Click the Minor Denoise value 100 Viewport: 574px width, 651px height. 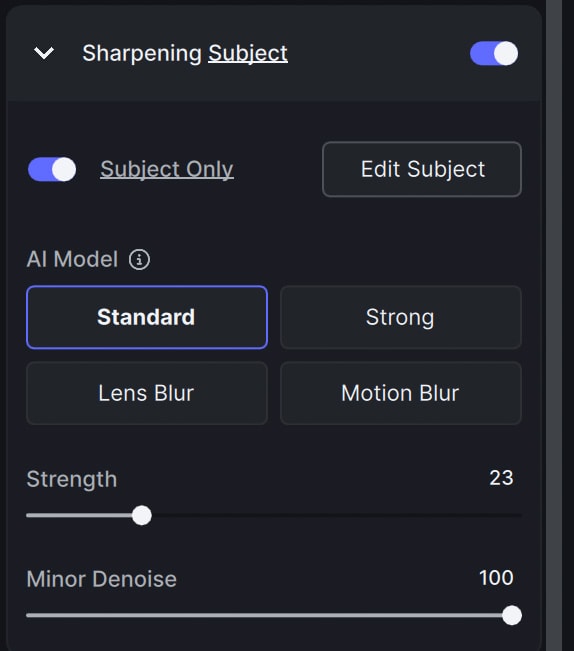[496, 578]
